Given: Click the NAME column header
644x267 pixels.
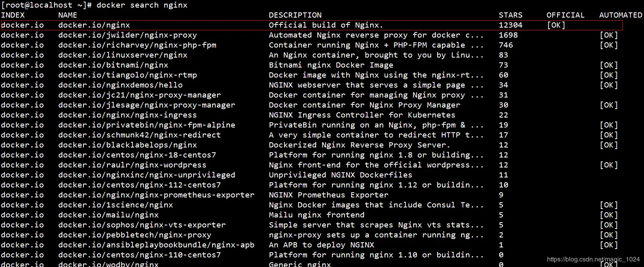Looking at the screenshot, I should point(68,15).
